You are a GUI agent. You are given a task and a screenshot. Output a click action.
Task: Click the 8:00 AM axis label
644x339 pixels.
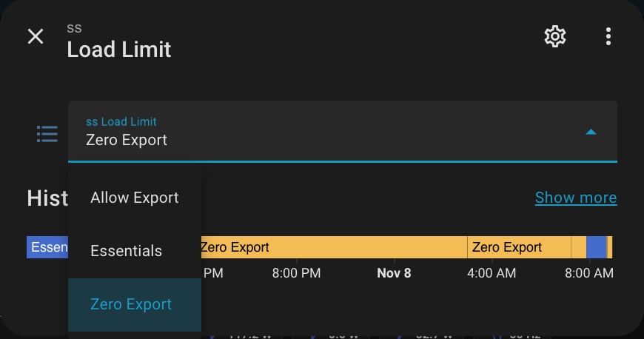pyautogui.click(x=588, y=273)
